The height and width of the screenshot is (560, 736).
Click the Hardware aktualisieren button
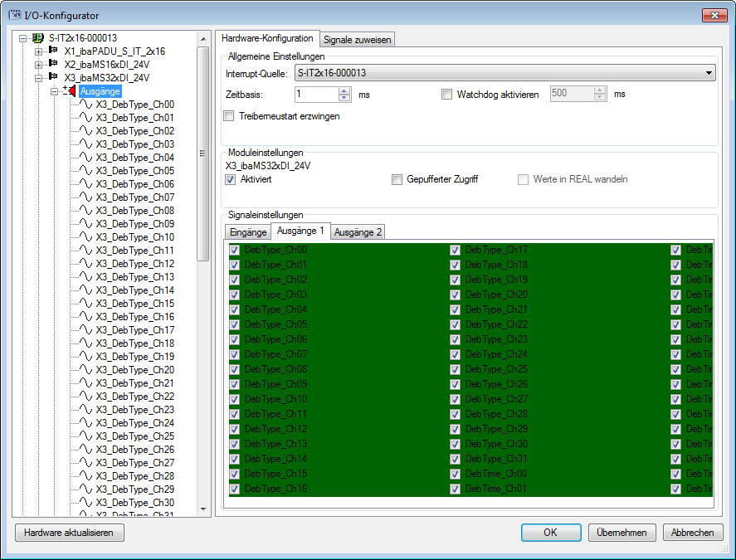[70, 533]
